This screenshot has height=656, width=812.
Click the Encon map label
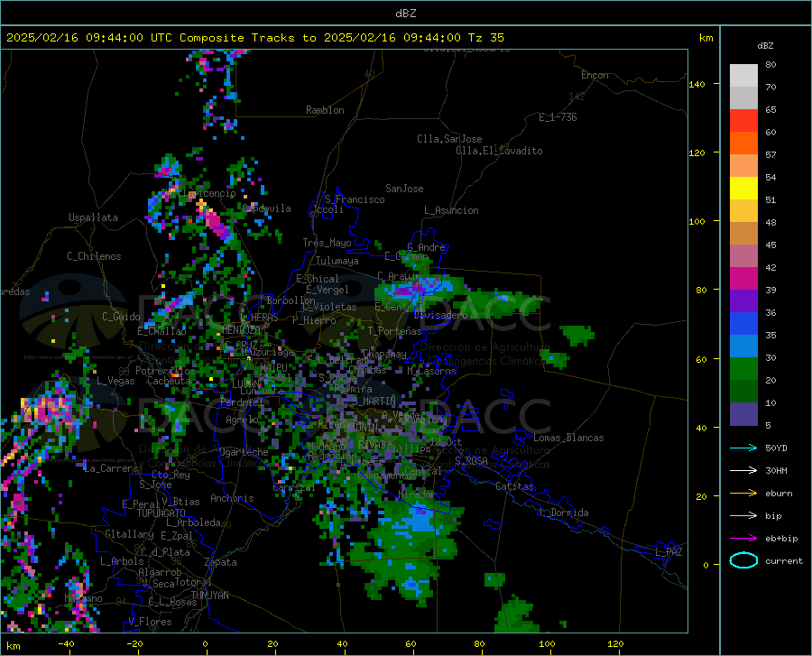(x=595, y=75)
